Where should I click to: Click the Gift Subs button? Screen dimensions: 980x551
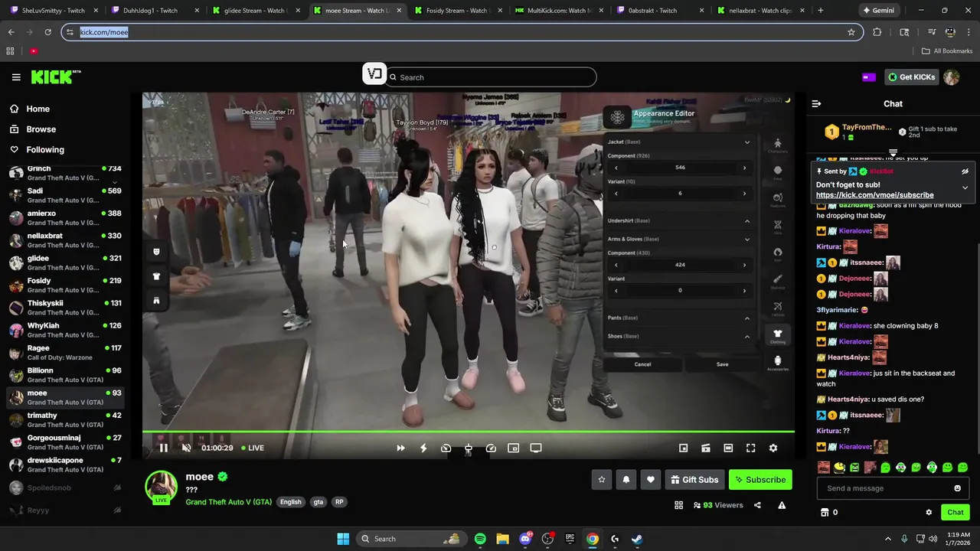[x=695, y=480]
